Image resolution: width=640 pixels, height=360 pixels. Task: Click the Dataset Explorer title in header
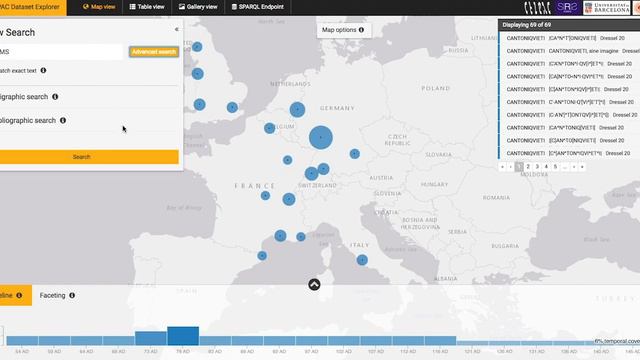coord(31,7)
